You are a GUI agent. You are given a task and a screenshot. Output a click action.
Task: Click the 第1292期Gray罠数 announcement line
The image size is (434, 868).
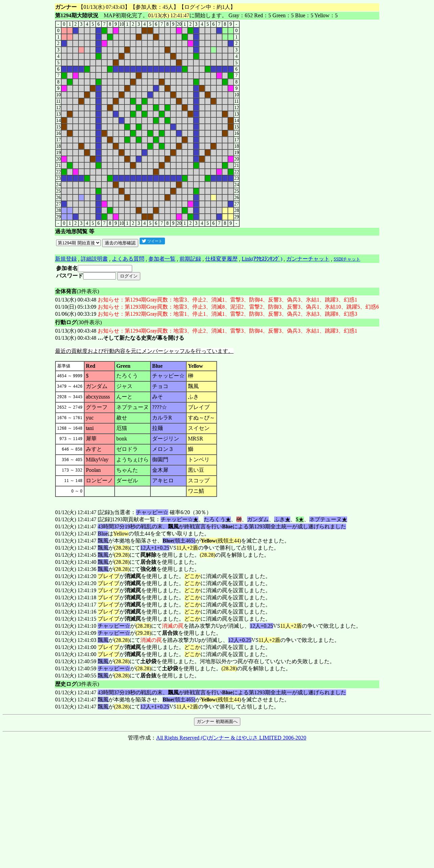227,314
